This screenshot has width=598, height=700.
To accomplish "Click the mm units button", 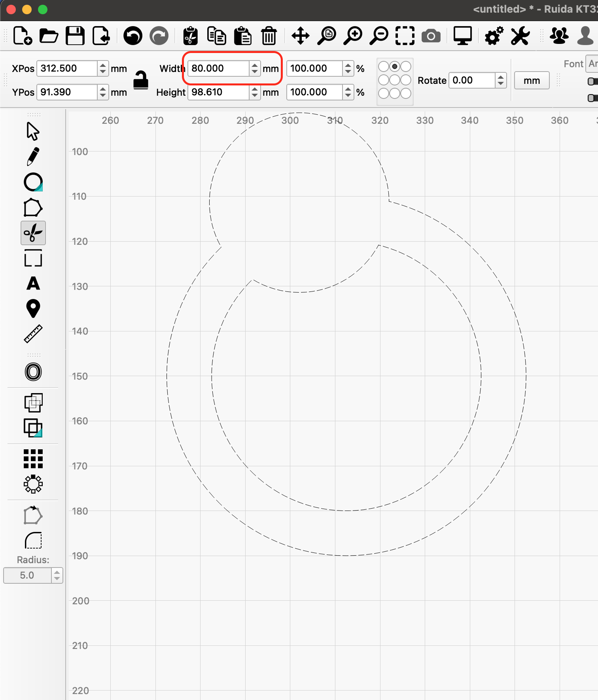I will tap(532, 81).
